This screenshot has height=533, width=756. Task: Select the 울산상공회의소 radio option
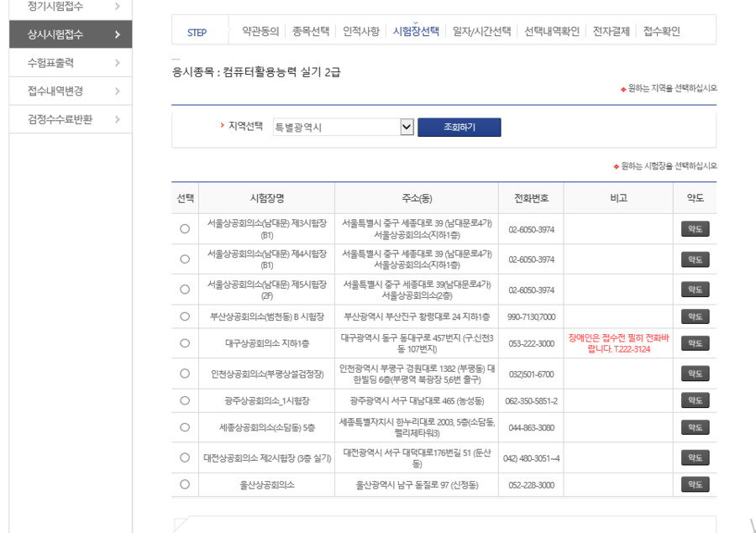[185, 484]
